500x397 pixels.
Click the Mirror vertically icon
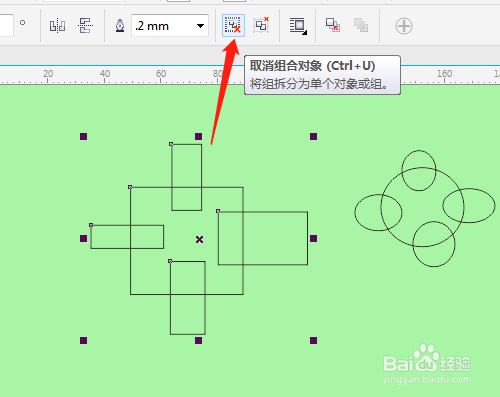85,26
